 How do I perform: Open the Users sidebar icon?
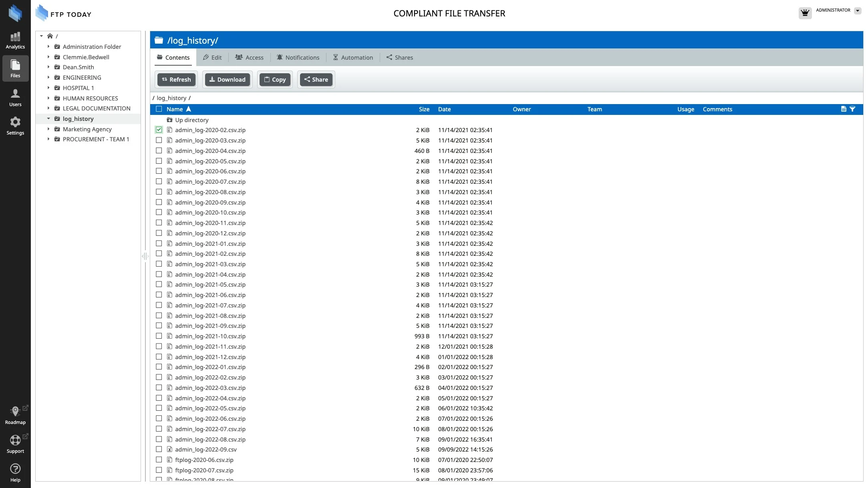(x=15, y=98)
